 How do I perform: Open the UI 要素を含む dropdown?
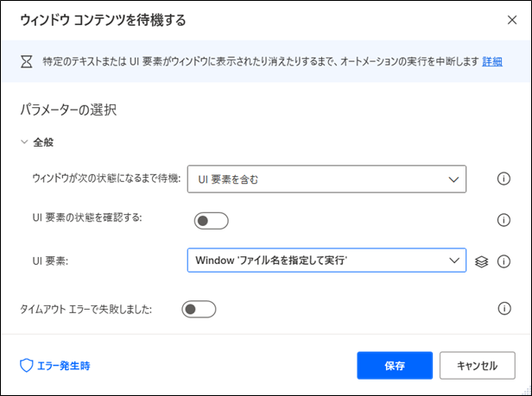point(326,179)
